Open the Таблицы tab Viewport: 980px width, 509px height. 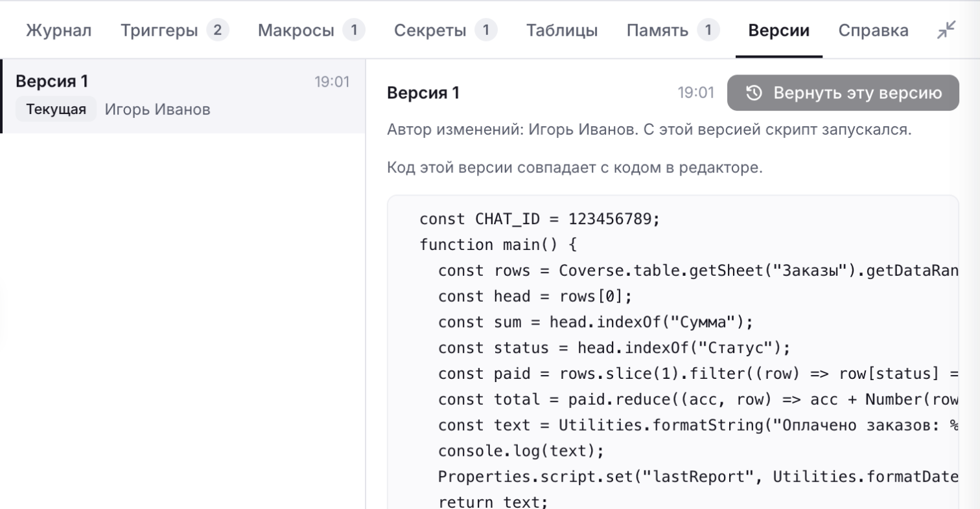562,30
